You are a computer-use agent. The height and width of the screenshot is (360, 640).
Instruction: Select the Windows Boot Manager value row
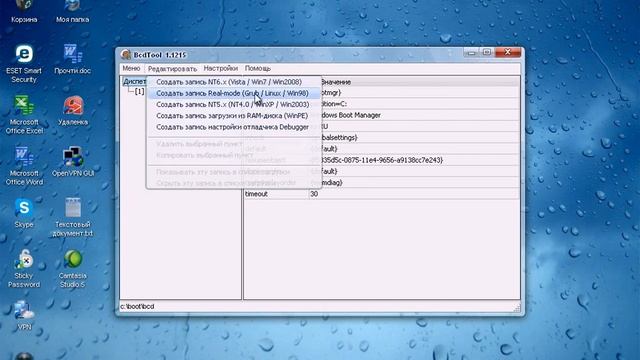pyautogui.click(x=420, y=115)
